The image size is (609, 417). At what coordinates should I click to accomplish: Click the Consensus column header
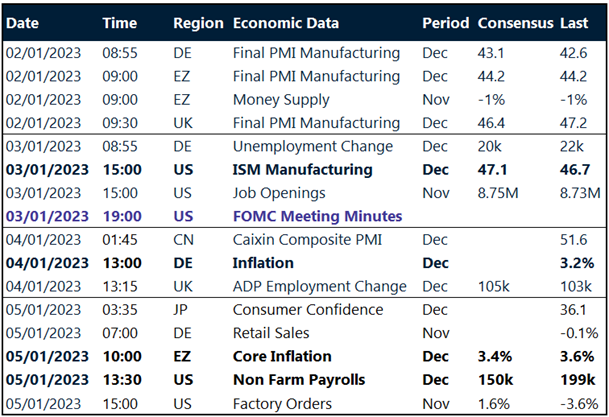coord(516,23)
